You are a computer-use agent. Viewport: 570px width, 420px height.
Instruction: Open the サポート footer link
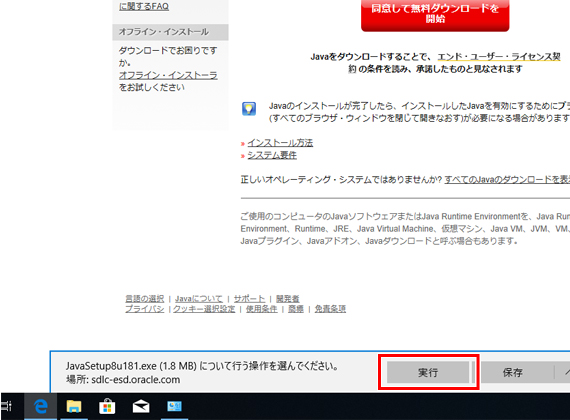tap(249, 299)
